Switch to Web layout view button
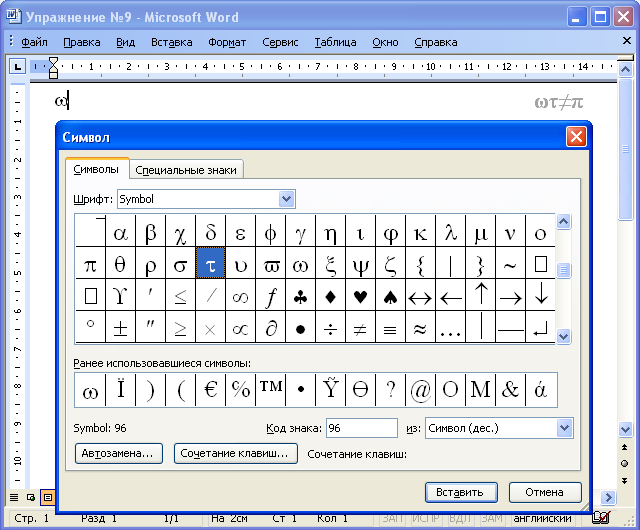 (31, 497)
